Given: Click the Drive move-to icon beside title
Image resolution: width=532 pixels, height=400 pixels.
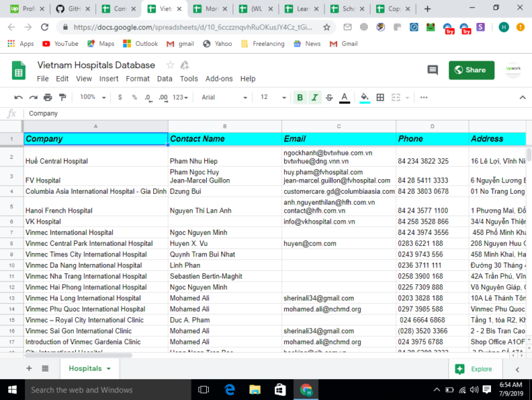Looking at the screenshot, I should [185, 65].
